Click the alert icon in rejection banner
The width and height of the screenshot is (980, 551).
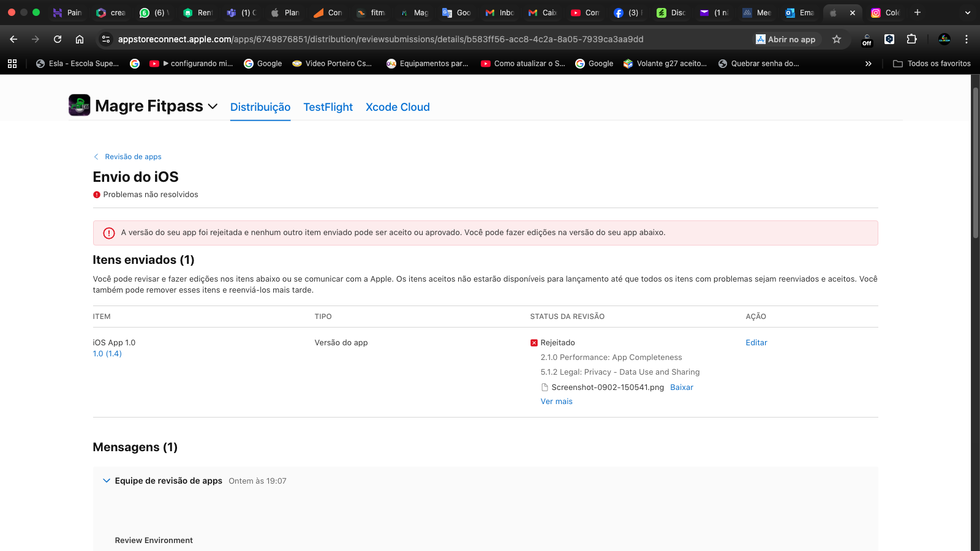[109, 233]
